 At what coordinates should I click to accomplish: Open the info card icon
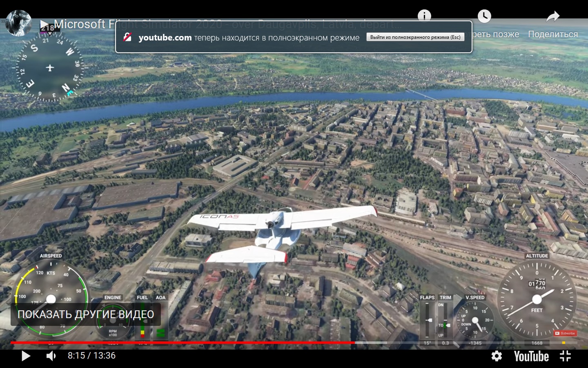[424, 16]
